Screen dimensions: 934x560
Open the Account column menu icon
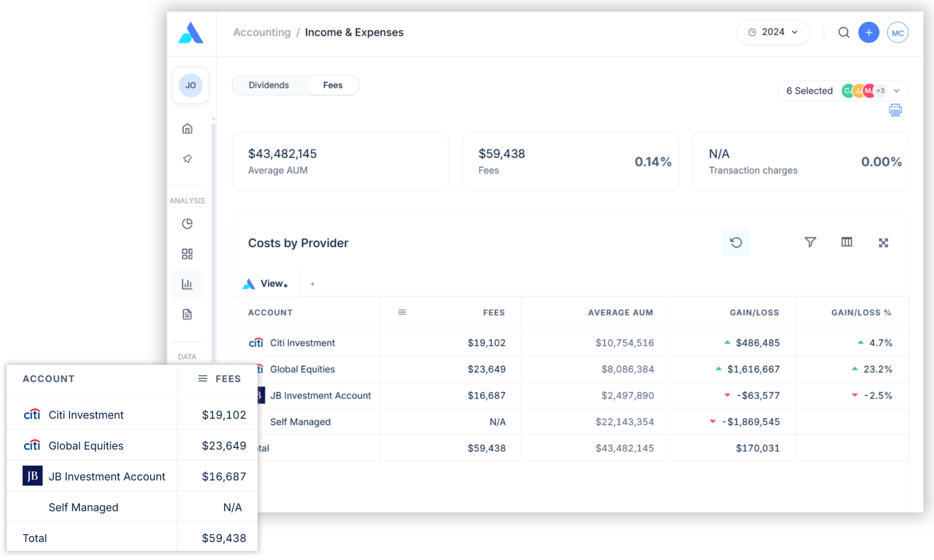(402, 312)
